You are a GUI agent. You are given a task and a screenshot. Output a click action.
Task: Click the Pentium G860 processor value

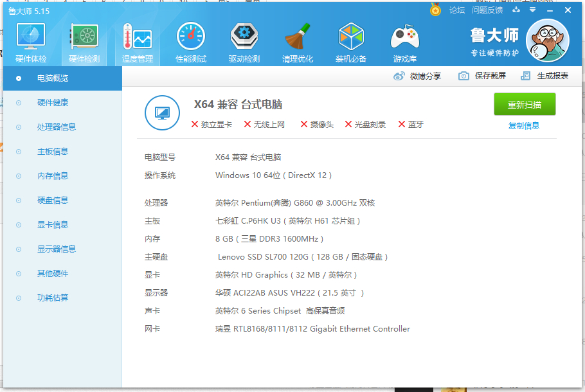tap(295, 203)
